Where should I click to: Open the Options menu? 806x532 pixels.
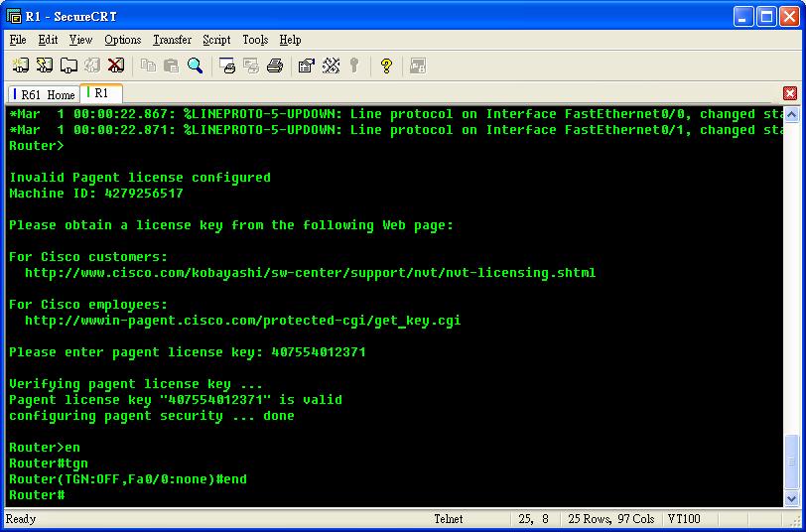[x=122, y=40]
